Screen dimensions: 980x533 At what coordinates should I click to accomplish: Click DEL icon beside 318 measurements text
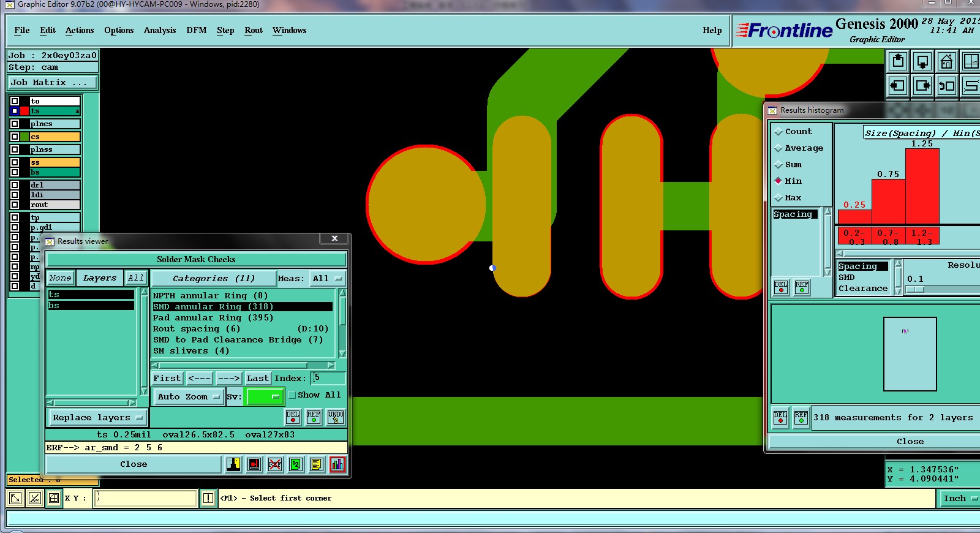pos(780,418)
